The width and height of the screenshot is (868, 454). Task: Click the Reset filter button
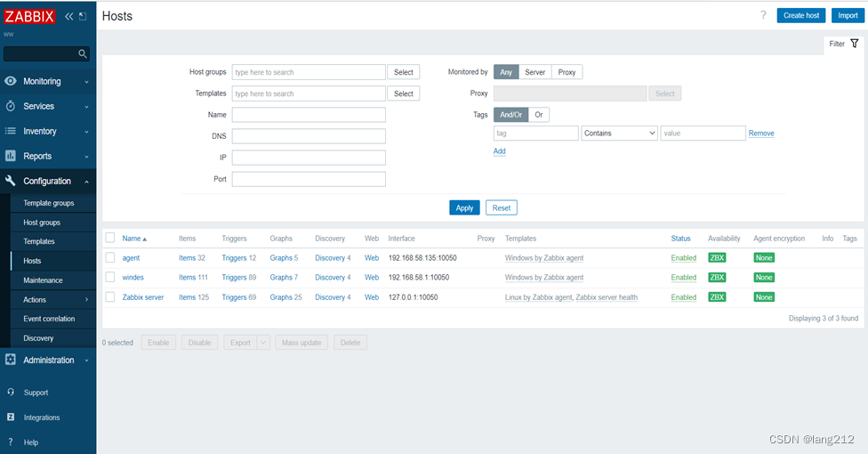pos(502,208)
